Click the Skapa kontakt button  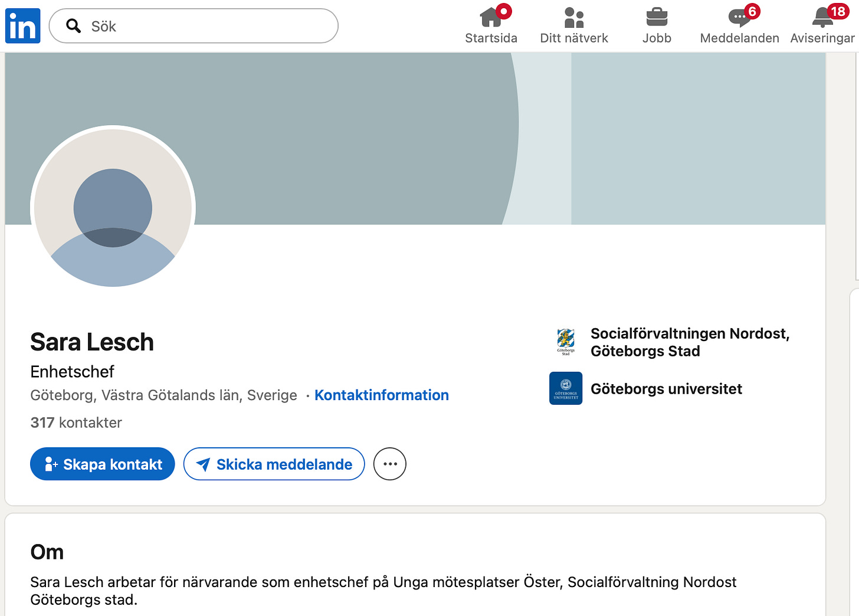[103, 464]
